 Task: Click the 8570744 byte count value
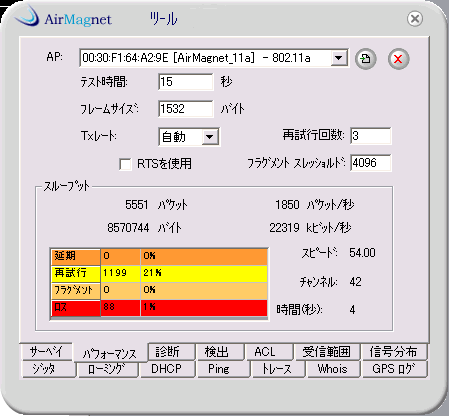pos(128,228)
